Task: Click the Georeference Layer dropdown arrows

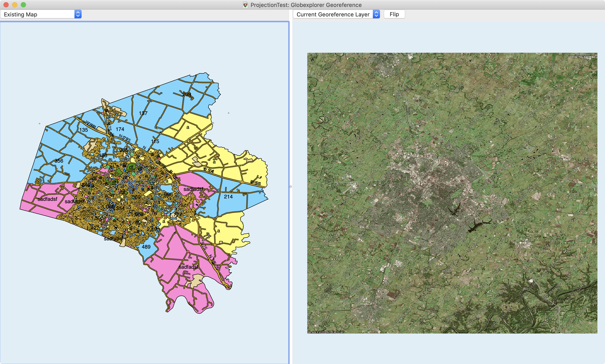Action: (x=376, y=14)
